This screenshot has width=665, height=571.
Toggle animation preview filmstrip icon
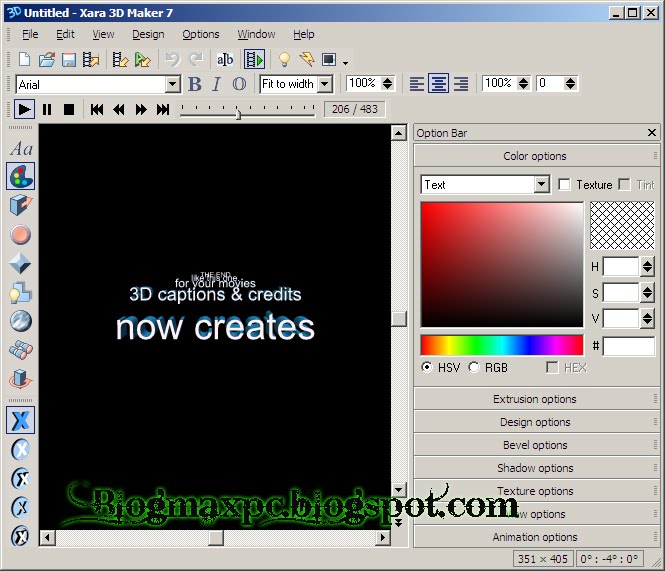click(x=254, y=59)
